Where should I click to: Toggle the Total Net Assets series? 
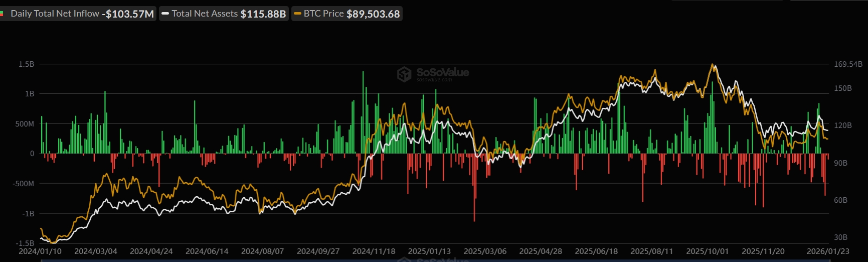[205, 14]
